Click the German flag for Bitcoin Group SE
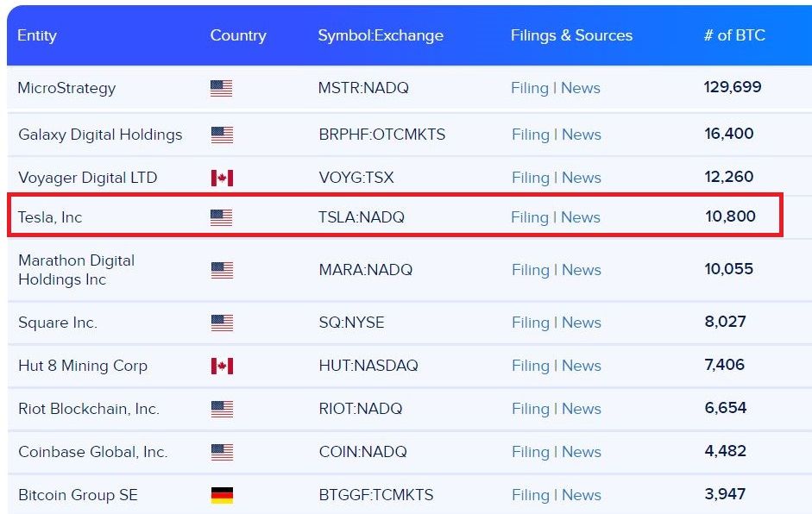 pyautogui.click(x=221, y=495)
